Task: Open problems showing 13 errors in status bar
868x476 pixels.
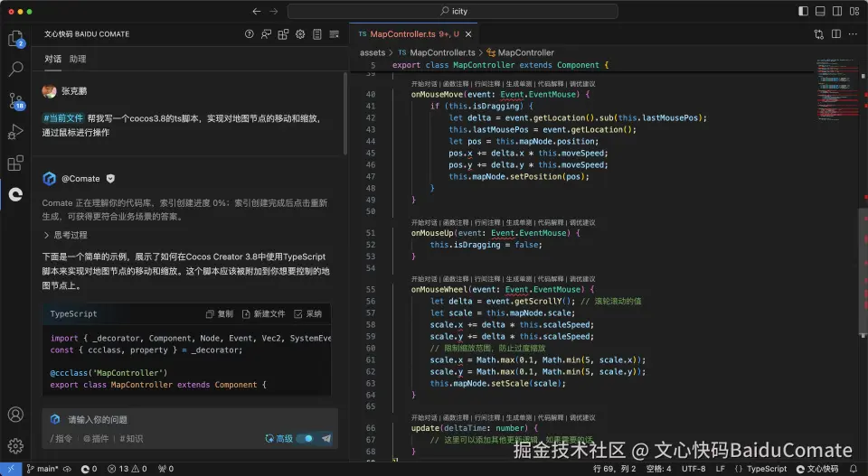Action: (x=127, y=469)
